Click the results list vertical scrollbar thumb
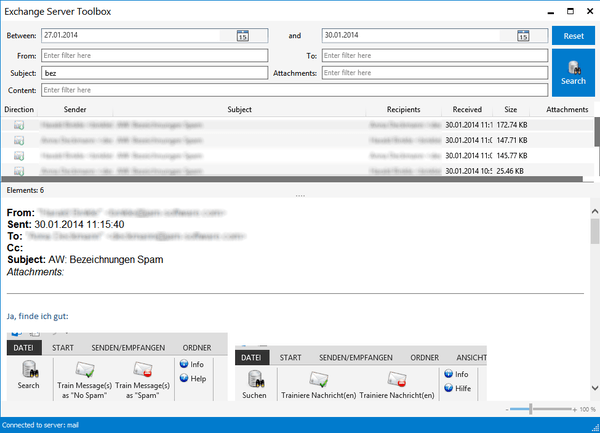 click(x=597, y=132)
